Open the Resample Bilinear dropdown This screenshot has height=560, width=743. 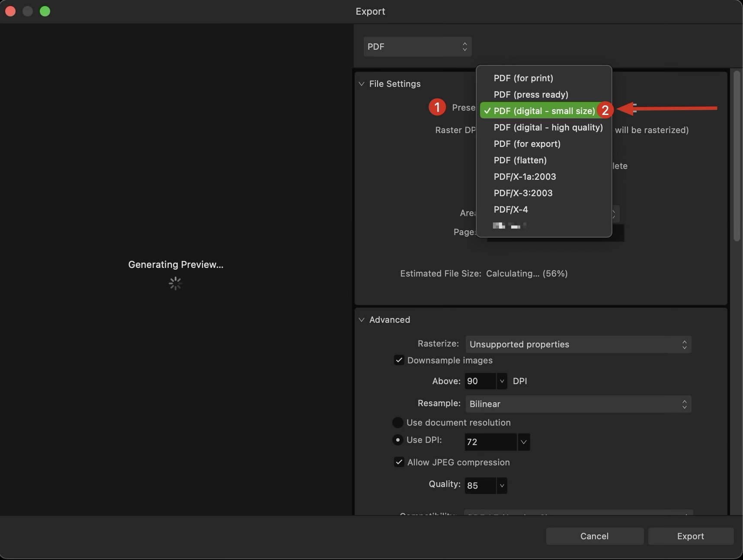click(x=578, y=404)
